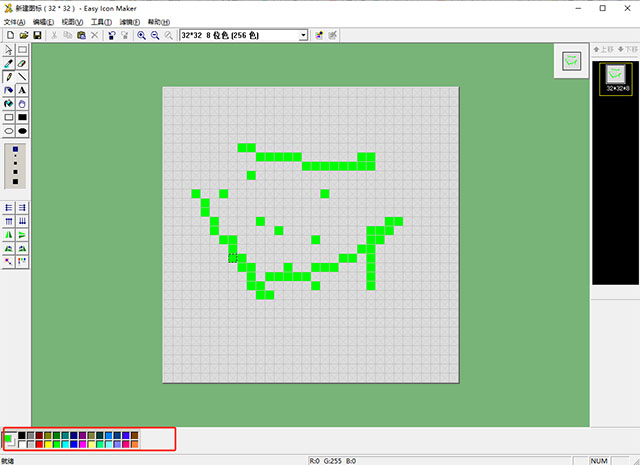
Task: Choose the hollow rectangle shape tool
Action: point(9,117)
